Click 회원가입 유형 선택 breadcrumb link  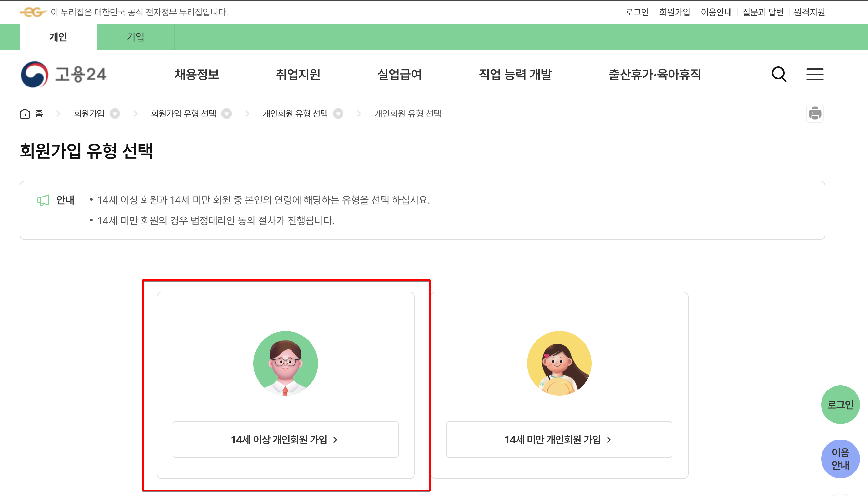pos(184,114)
